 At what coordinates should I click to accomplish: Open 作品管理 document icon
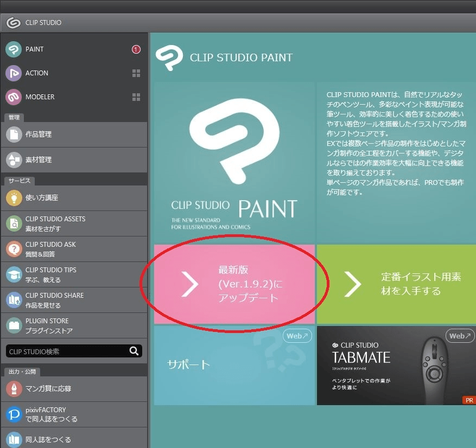click(x=14, y=135)
